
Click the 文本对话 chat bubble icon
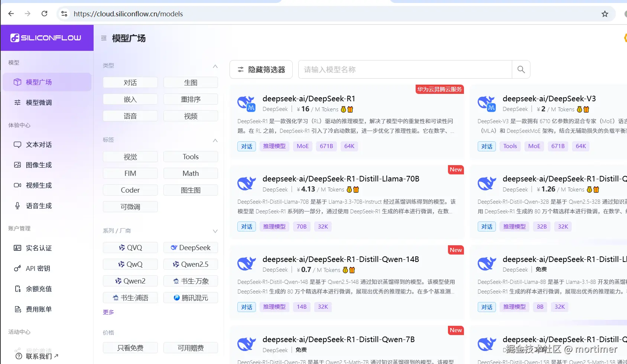coord(17,145)
